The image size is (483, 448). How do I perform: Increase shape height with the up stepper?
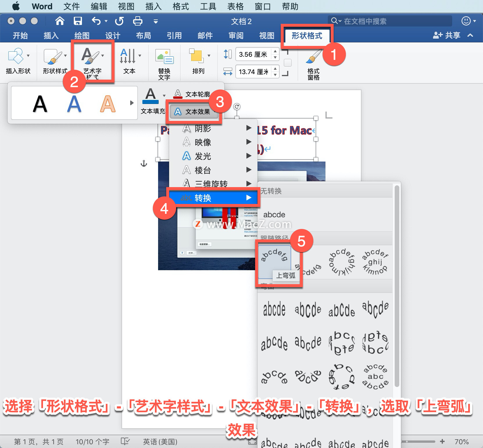(275, 51)
